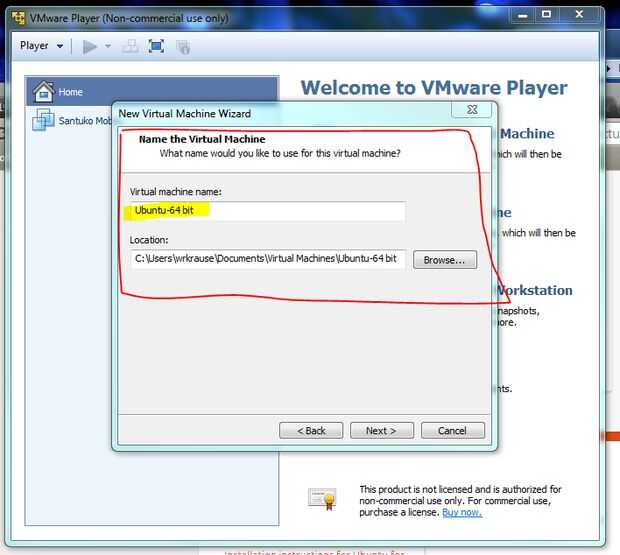Click the 'Location:' label

149,240
